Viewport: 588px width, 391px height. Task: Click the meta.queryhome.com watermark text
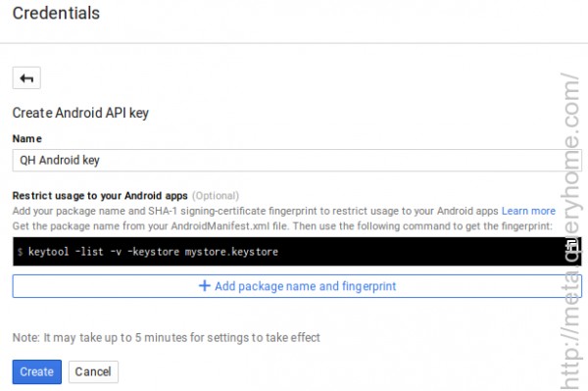pos(570,230)
